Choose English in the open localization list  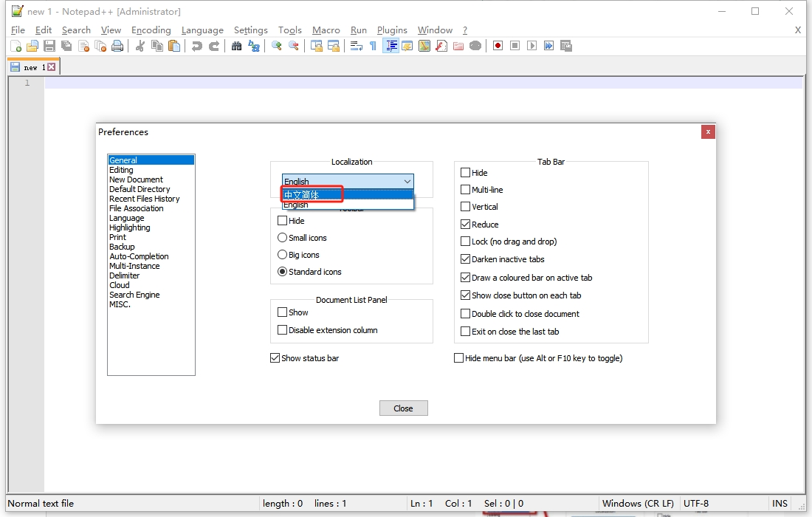348,205
